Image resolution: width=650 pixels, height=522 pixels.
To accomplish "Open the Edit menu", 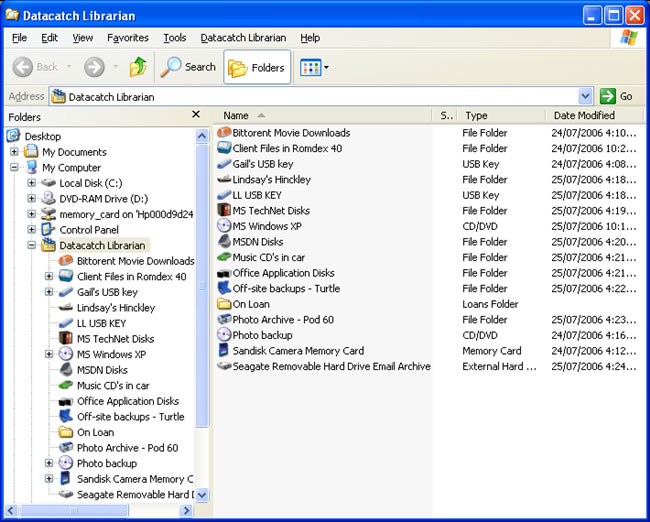I will pos(49,38).
